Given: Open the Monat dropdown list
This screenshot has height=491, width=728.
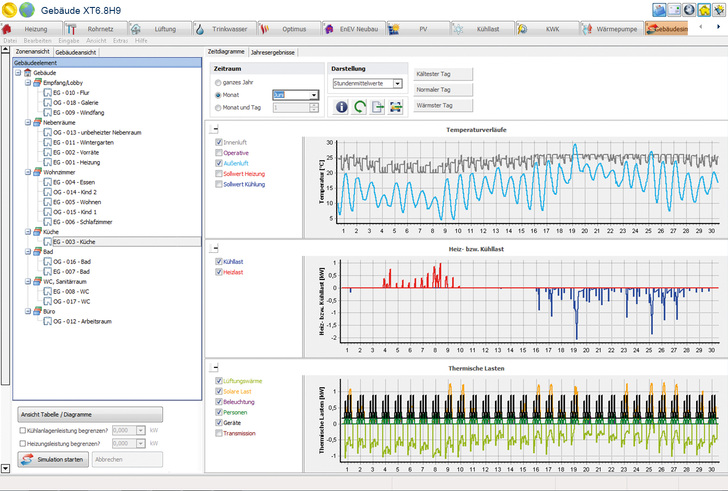Looking at the screenshot, I should tap(314, 95).
